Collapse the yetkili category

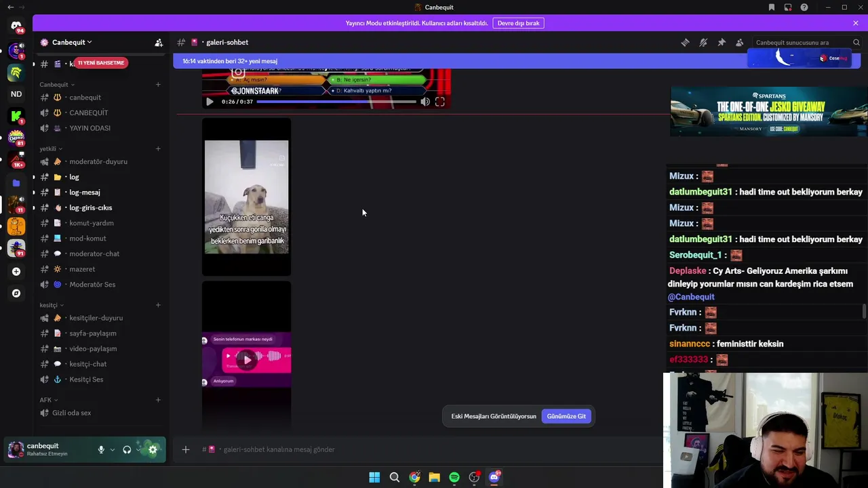tap(51, 149)
